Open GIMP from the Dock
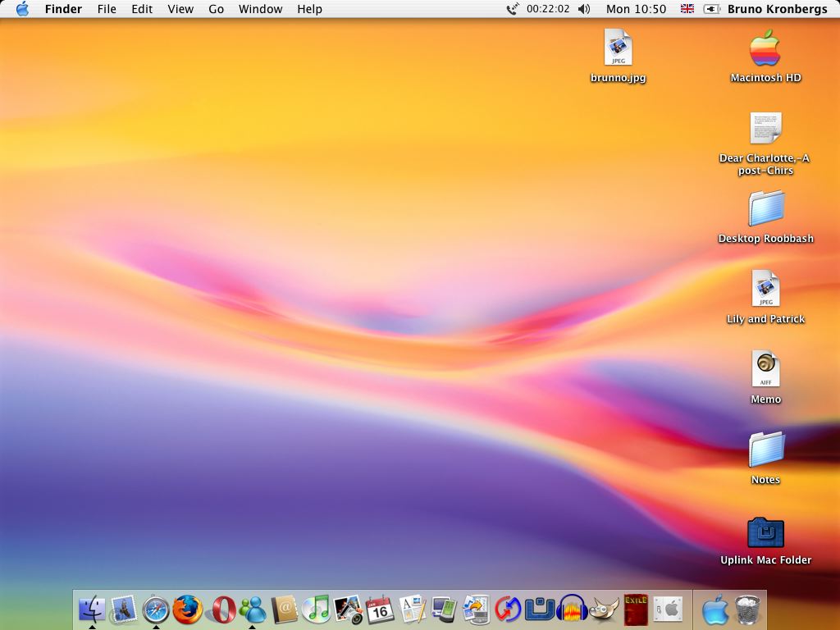Image resolution: width=840 pixels, height=630 pixels. [x=604, y=609]
